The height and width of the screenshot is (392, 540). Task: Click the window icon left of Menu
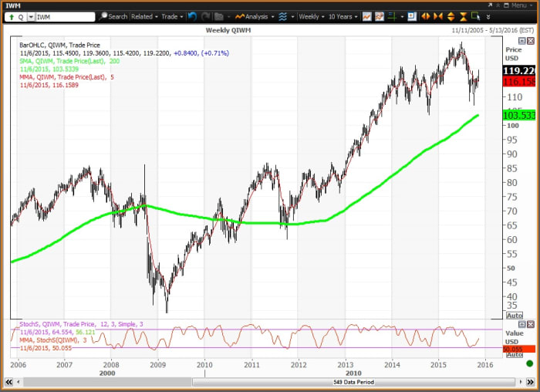click(506, 5)
